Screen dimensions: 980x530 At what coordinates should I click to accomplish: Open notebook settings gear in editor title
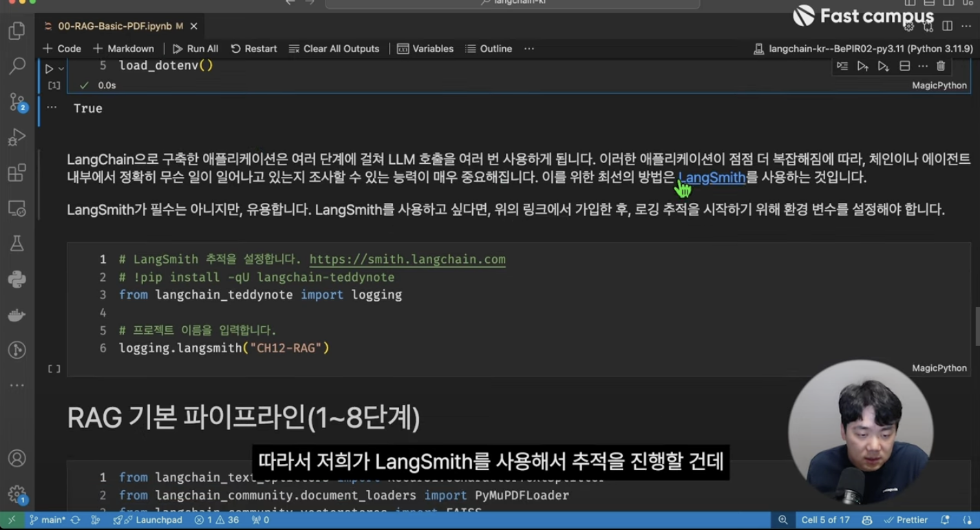(909, 26)
